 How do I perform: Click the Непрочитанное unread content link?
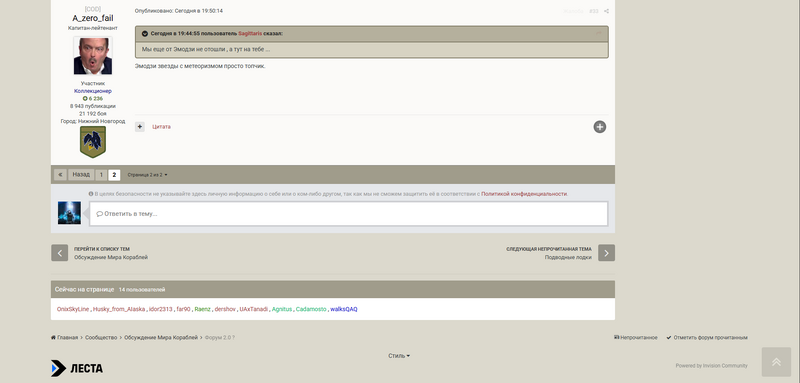pos(636,338)
